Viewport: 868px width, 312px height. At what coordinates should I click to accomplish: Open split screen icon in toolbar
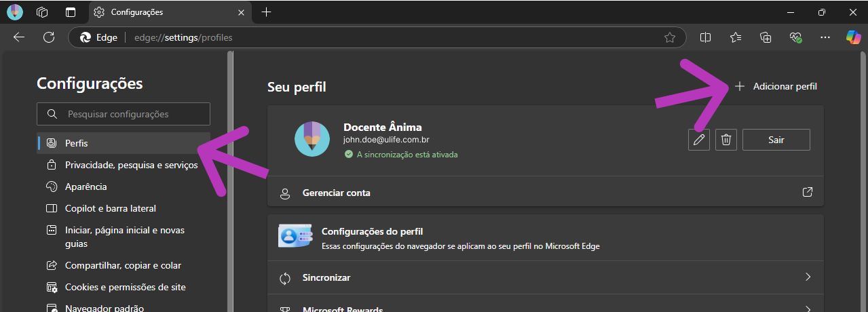click(706, 37)
